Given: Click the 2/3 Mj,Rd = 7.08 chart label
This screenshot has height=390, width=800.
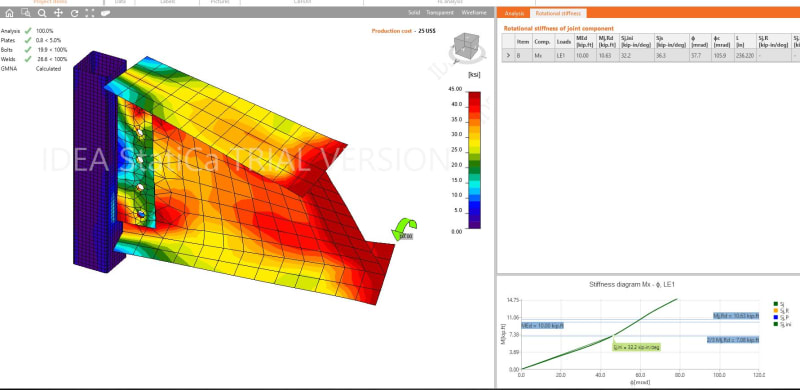Looking at the screenshot, I should (x=733, y=339).
